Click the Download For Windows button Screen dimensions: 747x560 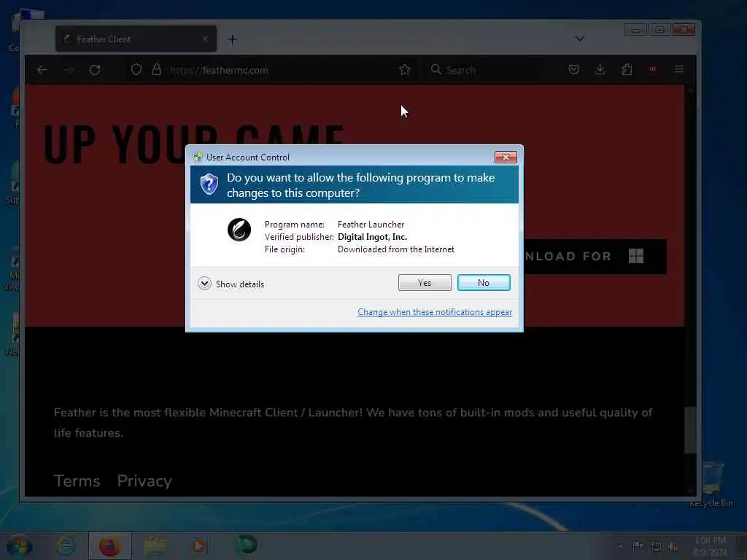[x=595, y=256]
